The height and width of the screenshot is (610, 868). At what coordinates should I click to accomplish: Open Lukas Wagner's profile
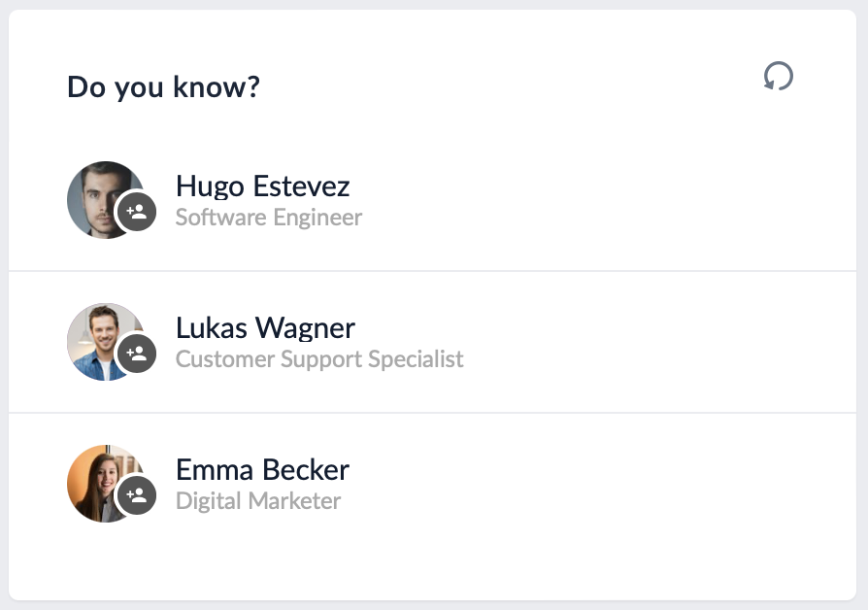click(264, 328)
